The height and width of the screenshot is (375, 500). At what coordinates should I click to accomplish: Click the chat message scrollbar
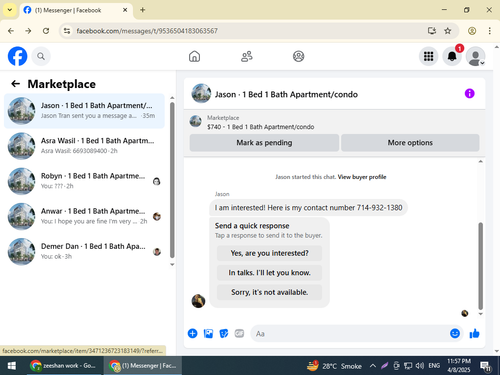pos(480,266)
